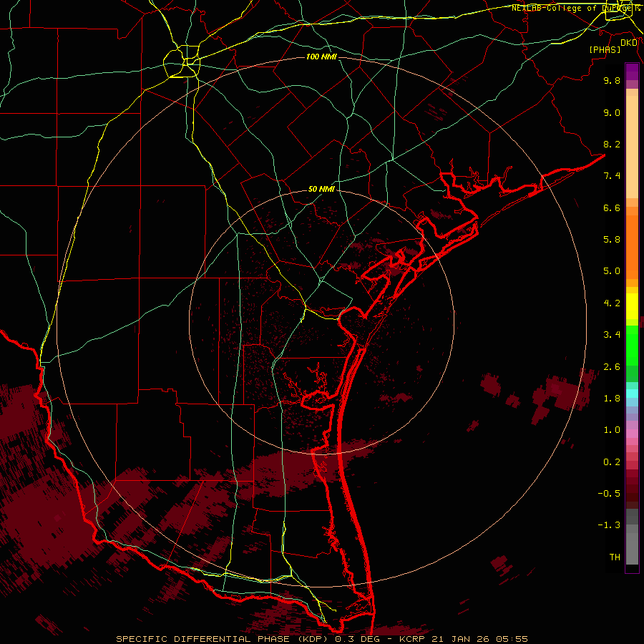Viewport: 644px width, 644px height.
Task: Pick the yellow band on the color bar
Action: 632,306
